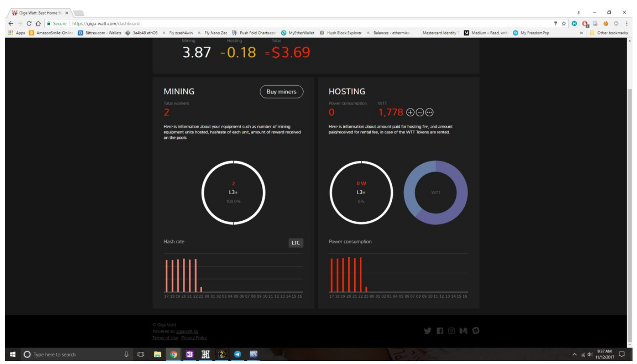Remove WTT tokens with minus icon
Viewport: 637px width, 364px height.
[420, 112]
